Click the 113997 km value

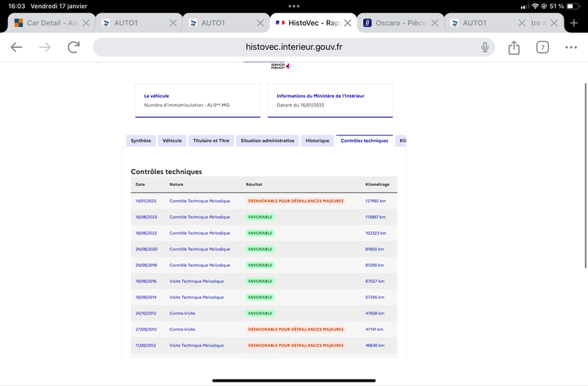pos(376,217)
